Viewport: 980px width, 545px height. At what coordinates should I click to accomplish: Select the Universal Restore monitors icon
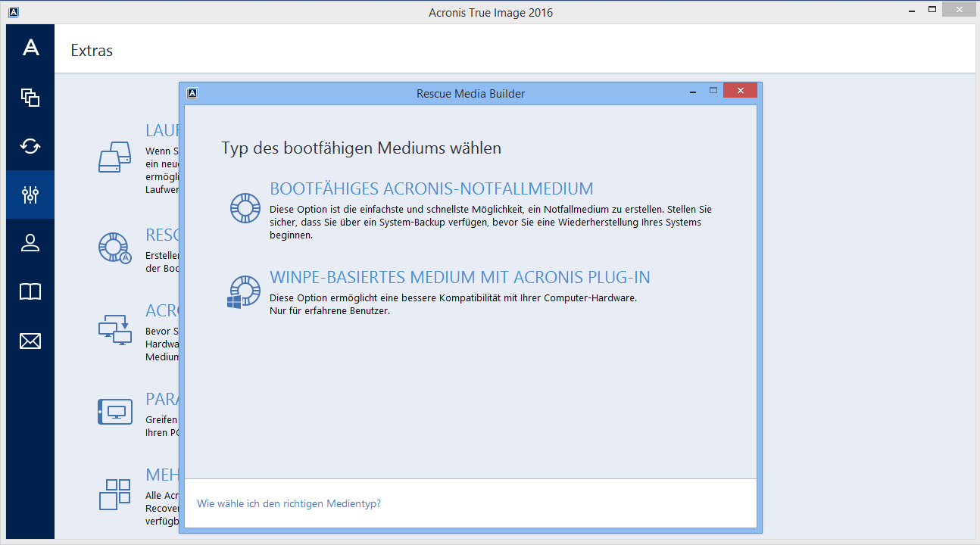coord(114,329)
